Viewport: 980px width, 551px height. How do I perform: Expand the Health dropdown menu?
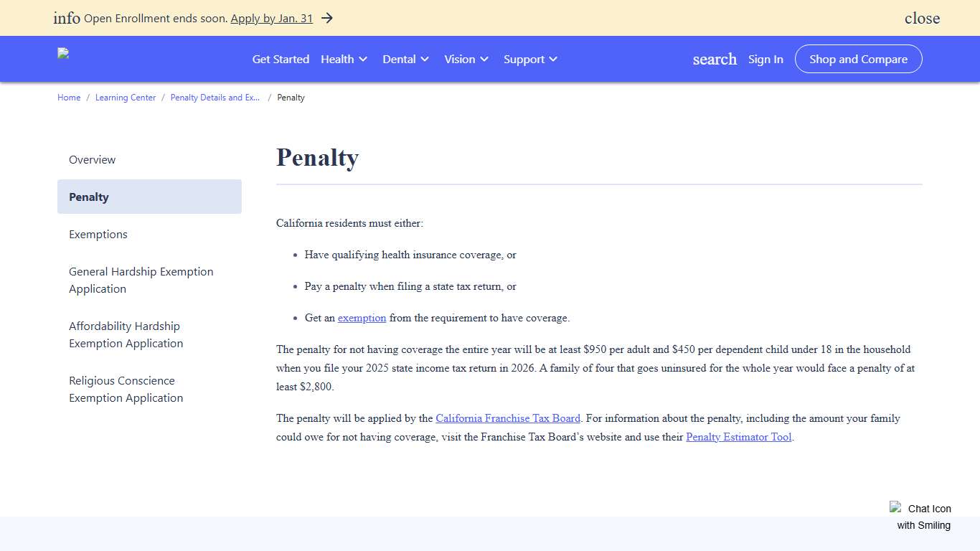click(344, 59)
